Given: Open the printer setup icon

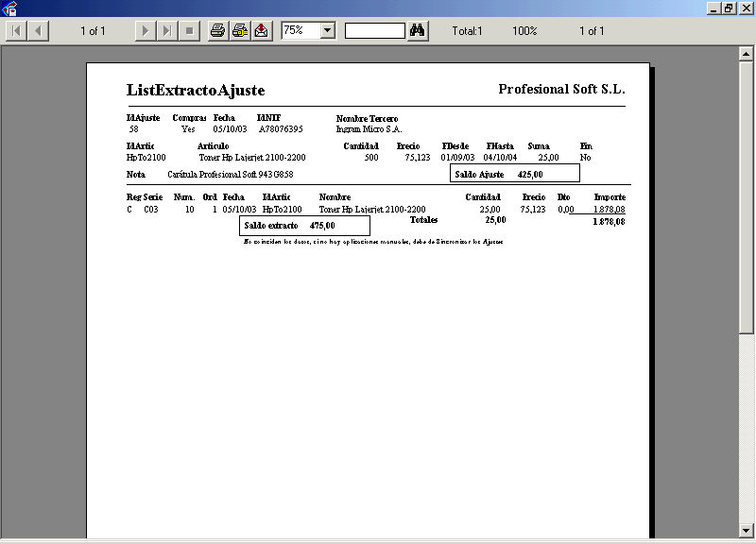Looking at the screenshot, I should [240, 31].
